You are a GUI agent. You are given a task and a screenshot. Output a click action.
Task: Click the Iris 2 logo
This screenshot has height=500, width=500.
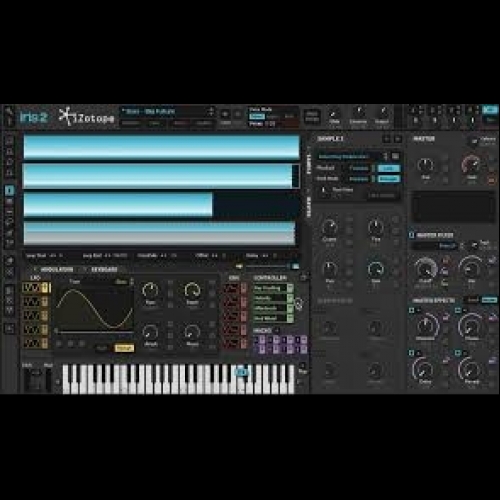pyautogui.click(x=33, y=117)
